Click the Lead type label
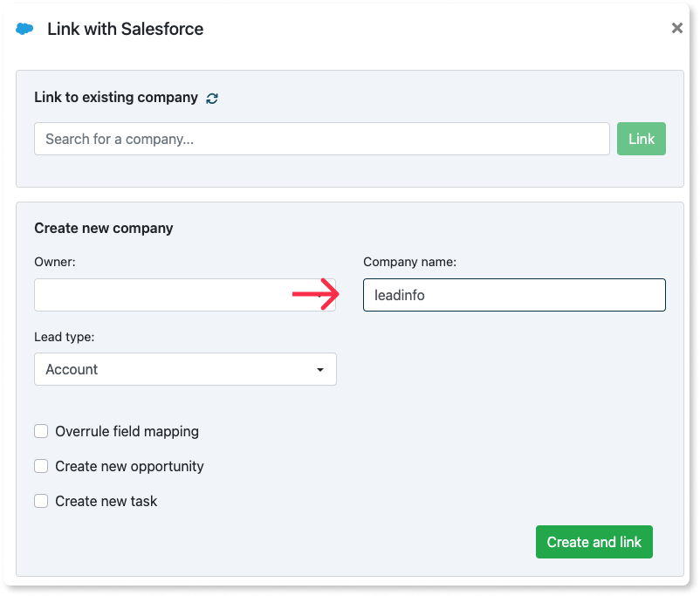This screenshot has width=700, height=596. point(65,337)
